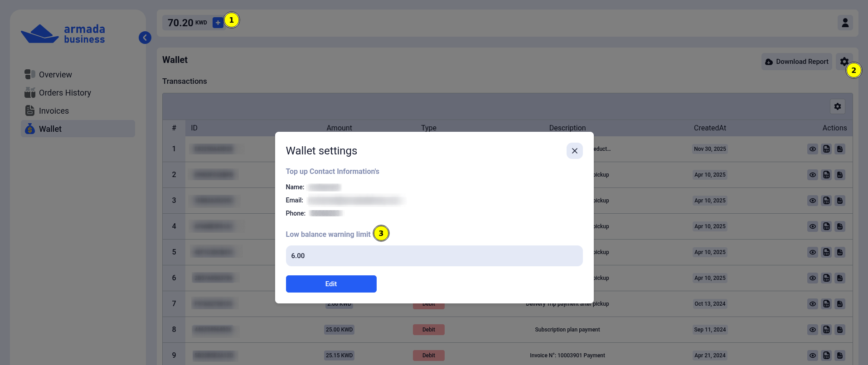Screen dimensions: 868x365
Task: Collapse the sidebar with the chevron arrow
Action: coord(145,38)
